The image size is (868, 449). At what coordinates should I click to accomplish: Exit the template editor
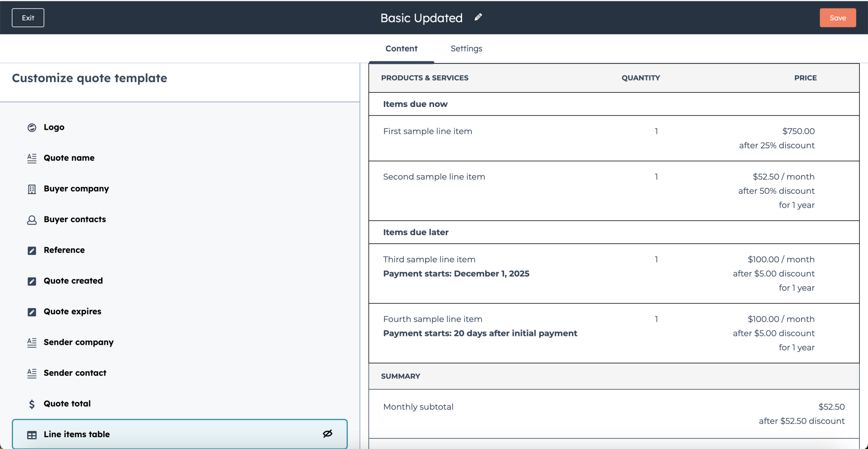coord(28,17)
